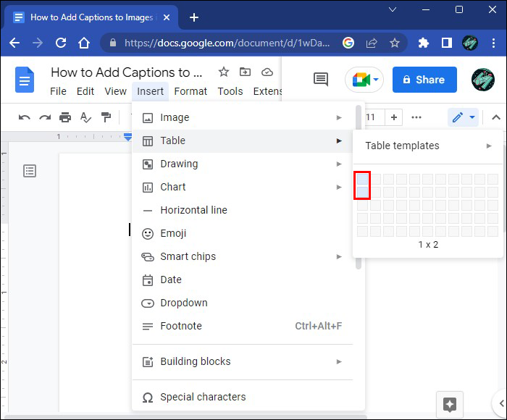This screenshot has width=507, height=420.
Task: Select the paint format tool
Action: 106,117
